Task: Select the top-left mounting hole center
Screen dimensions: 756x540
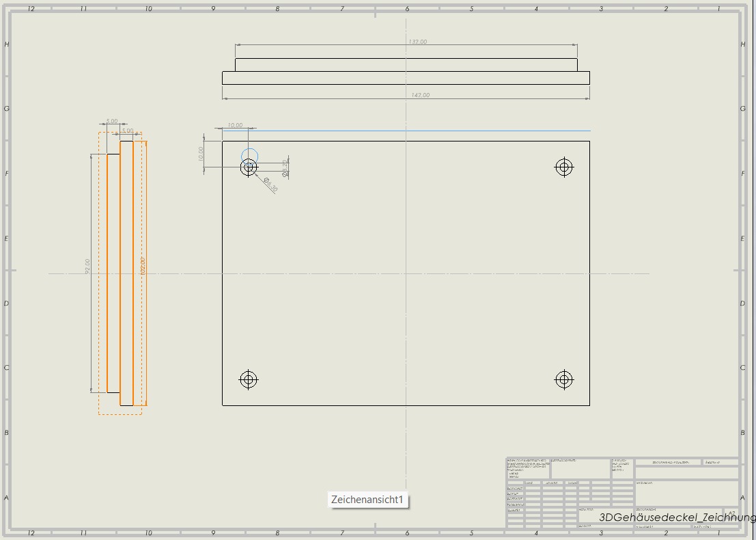Action: pos(249,167)
